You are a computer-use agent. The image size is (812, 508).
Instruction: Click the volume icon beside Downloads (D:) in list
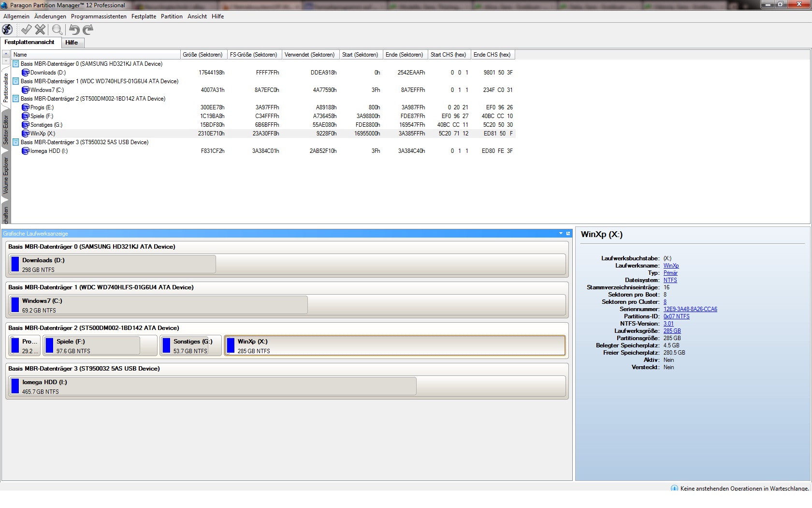point(26,73)
